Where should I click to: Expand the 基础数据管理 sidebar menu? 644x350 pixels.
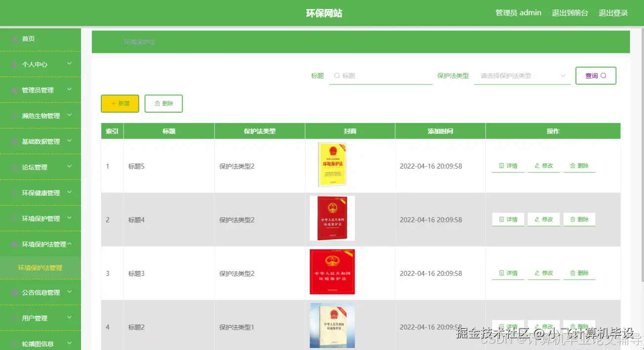click(40, 141)
